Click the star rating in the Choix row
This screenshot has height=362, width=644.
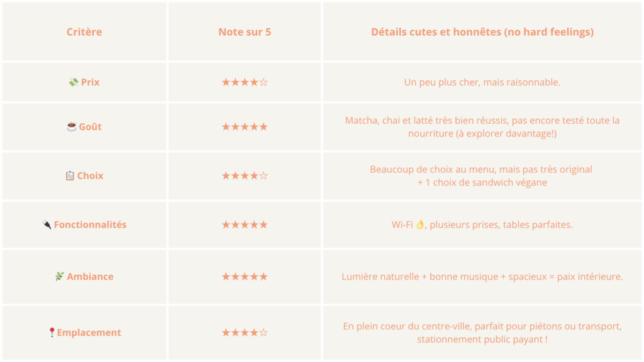(x=245, y=176)
